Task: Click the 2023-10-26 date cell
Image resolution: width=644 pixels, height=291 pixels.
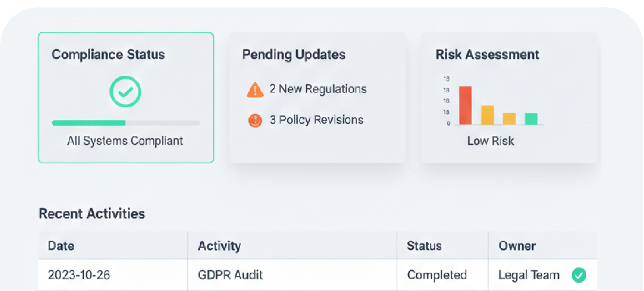Action: tap(79, 275)
